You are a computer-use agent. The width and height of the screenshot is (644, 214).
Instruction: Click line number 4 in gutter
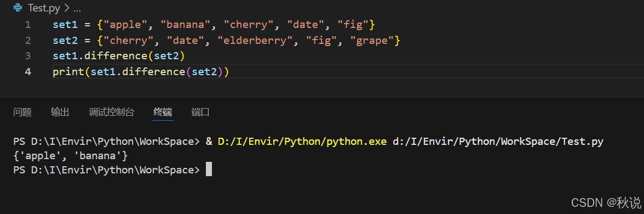pyautogui.click(x=28, y=71)
